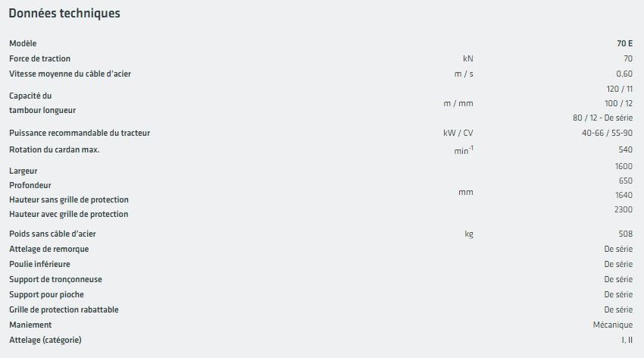Click the "Modèle" row label

pyautogui.click(x=23, y=44)
